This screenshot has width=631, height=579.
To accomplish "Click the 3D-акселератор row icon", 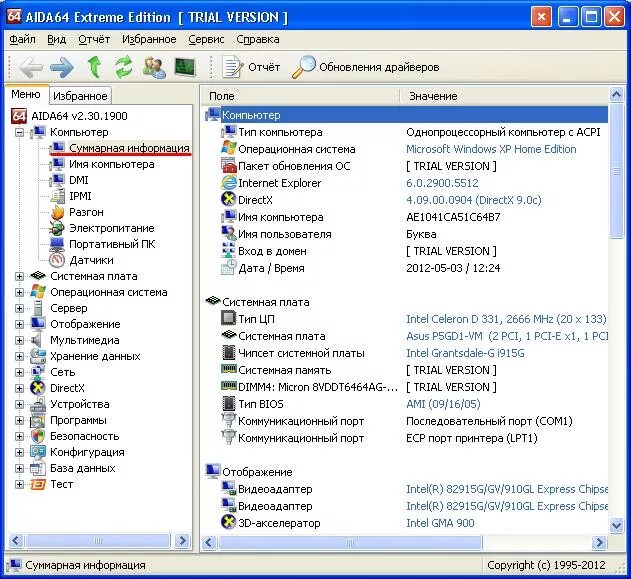I will point(228,523).
